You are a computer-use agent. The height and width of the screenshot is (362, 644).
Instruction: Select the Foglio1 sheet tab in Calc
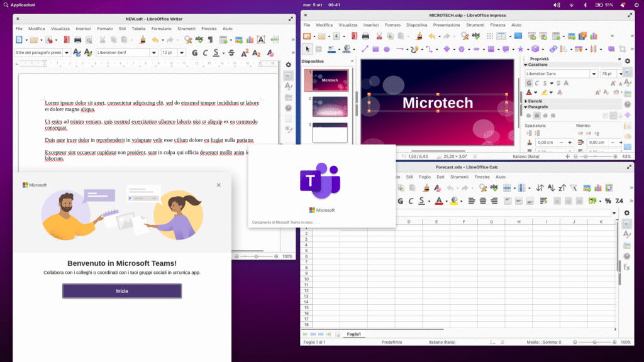[355, 334]
